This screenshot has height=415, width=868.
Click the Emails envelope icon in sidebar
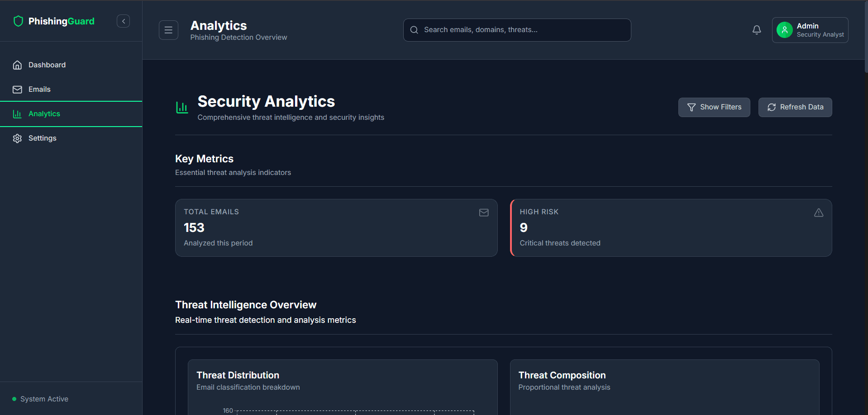click(17, 90)
